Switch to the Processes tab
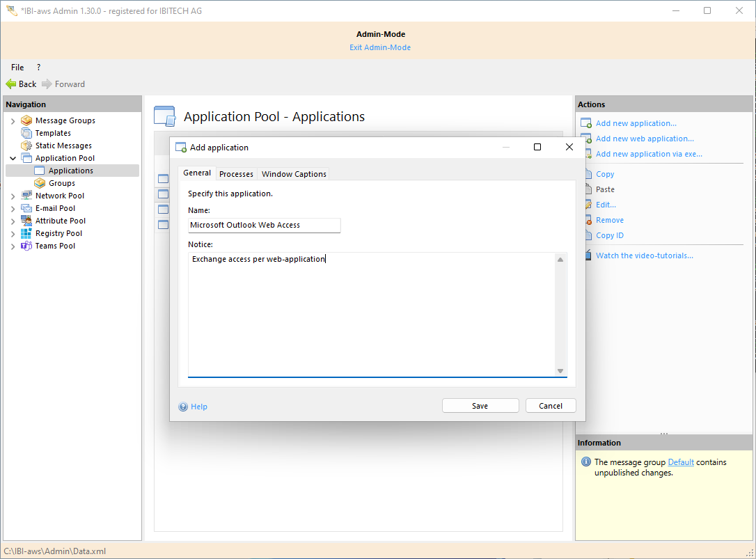Screen dimensions: 756x559 click(x=236, y=174)
